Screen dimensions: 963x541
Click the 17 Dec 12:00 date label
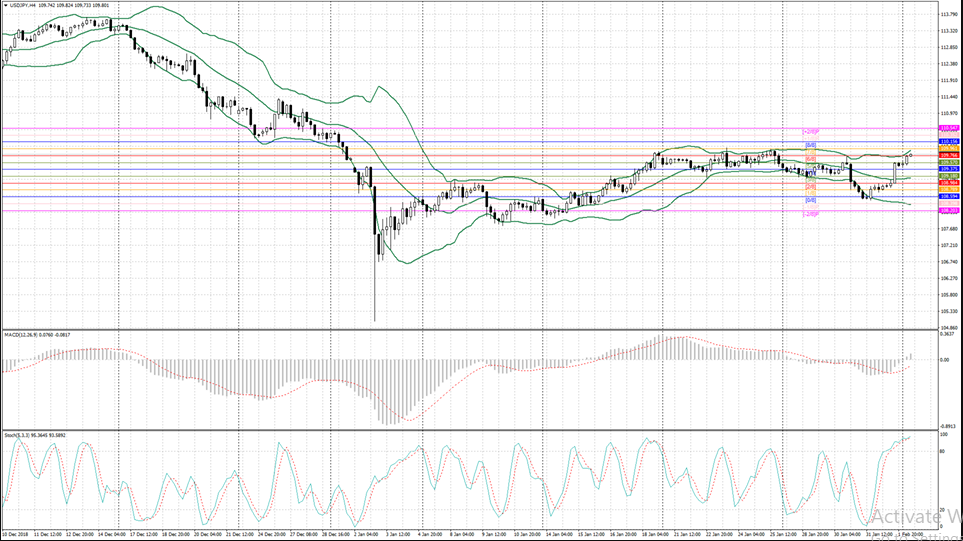tap(144, 535)
